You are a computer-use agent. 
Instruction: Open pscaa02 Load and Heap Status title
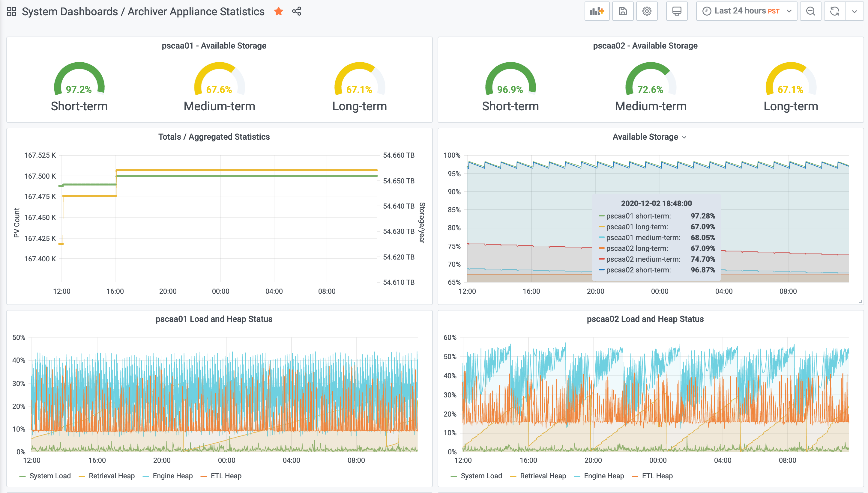(x=645, y=319)
